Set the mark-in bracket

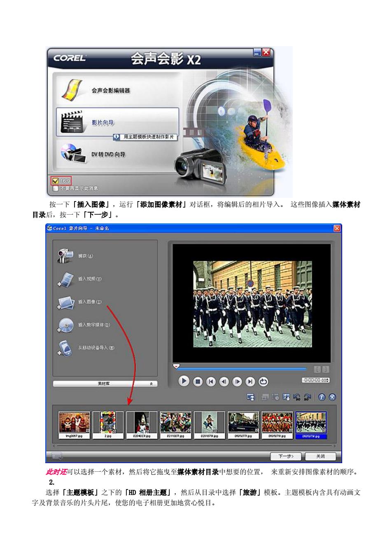click(x=317, y=370)
